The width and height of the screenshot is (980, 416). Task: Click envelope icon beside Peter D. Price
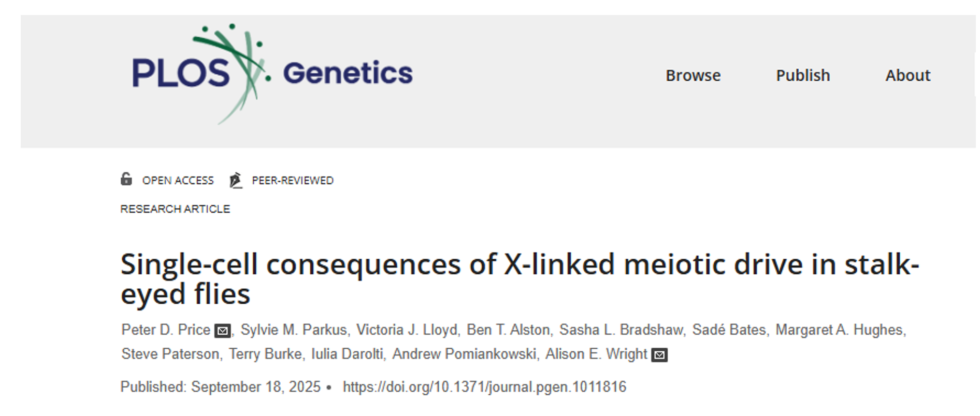click(x=223, y=331)
